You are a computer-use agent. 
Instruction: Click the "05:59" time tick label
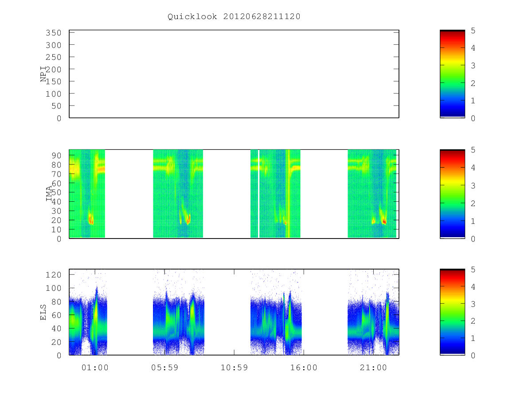164,368
